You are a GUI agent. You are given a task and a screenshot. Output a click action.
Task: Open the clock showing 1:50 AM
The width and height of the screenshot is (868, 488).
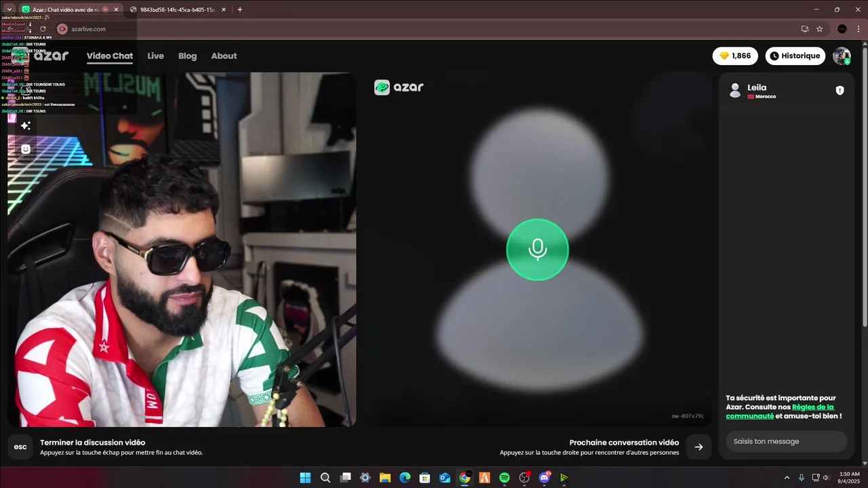tap(849, 478)
